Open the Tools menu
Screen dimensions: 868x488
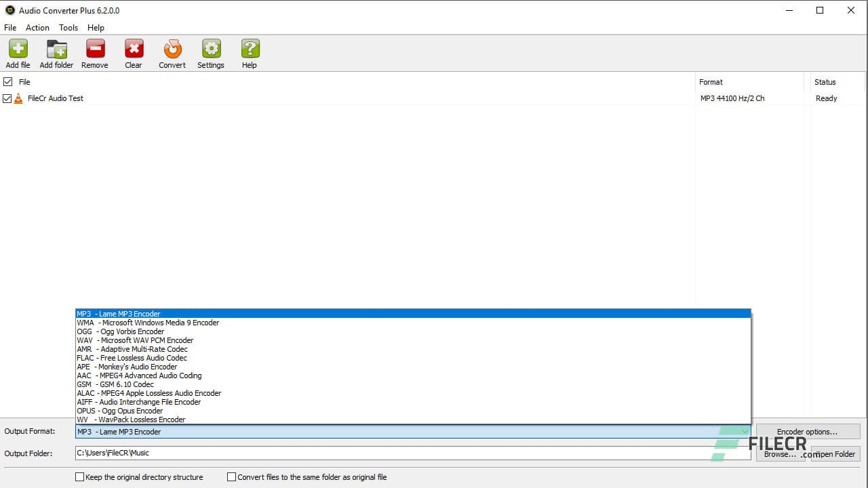click(68, 28)
